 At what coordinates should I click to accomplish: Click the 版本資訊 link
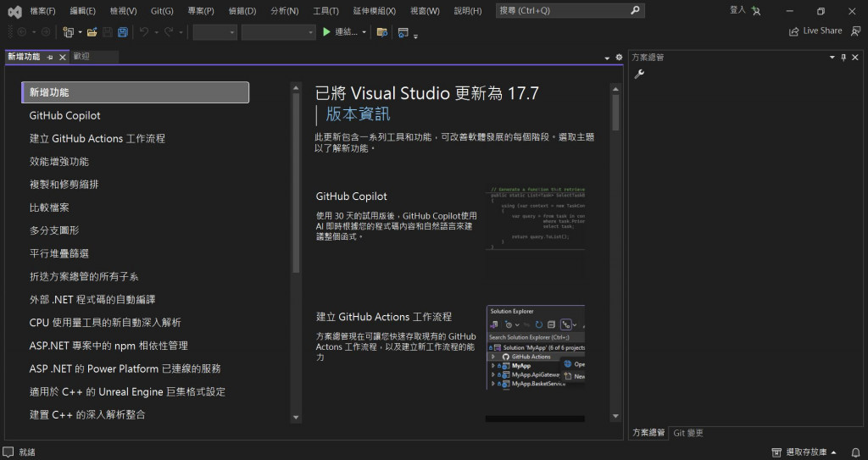[x=358, y=114]
